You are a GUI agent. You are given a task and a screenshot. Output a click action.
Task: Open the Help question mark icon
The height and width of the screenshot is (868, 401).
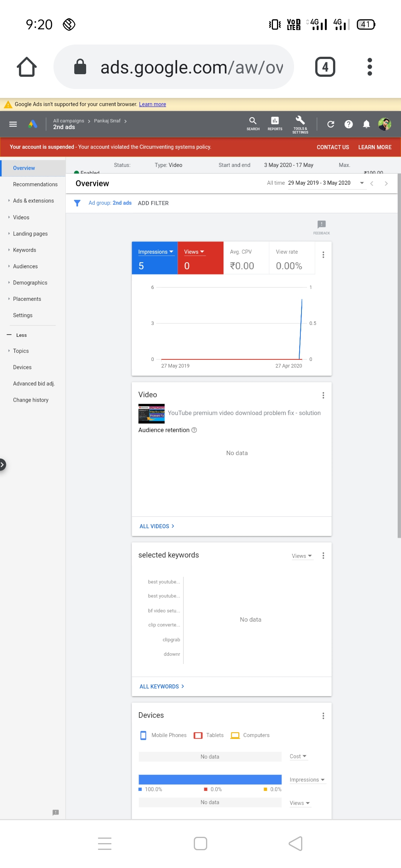click(349, 124)
